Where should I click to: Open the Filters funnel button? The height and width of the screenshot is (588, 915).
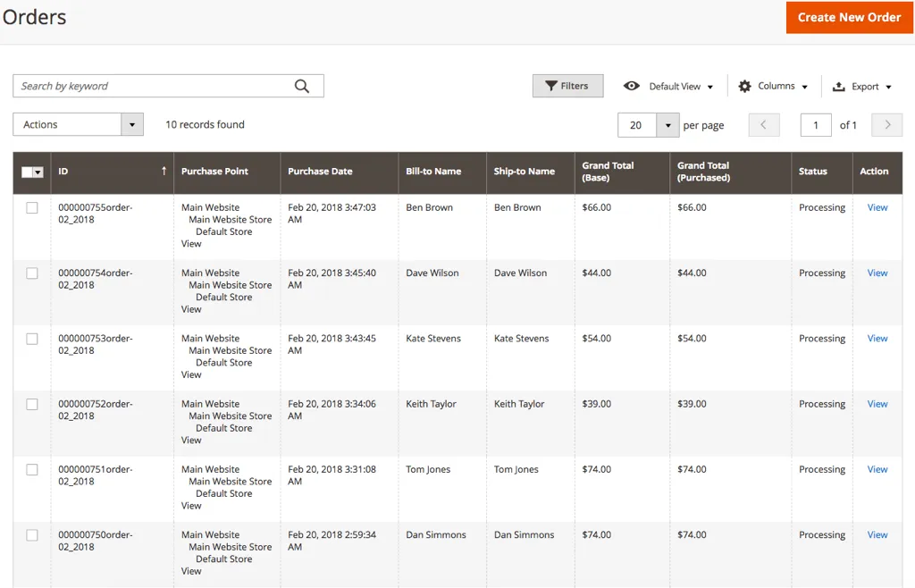567,86
